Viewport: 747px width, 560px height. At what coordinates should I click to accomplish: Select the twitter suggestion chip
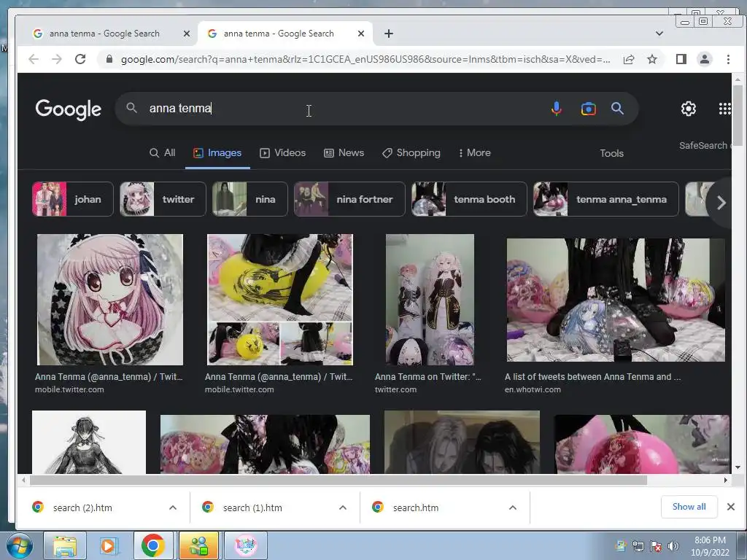163,199
